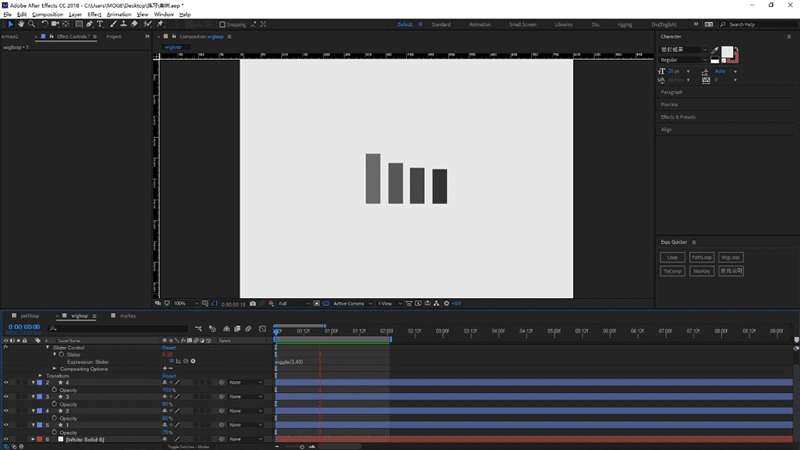
Task: Toggle the expression enable switch for Slider
Action: [172, 361]
